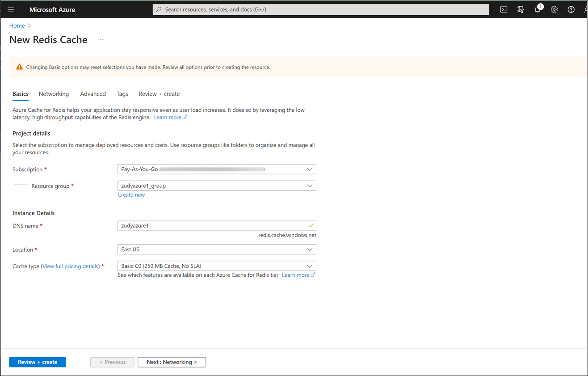Click the DNS name input field
The height and width of the screenshot is (376, 588).
(x=217, y=226)
